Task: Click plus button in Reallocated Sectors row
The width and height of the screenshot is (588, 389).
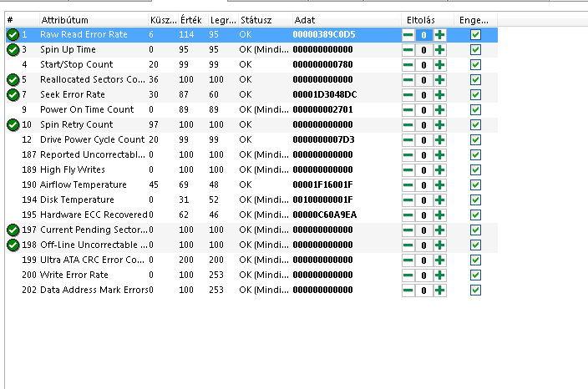Action: pyautogui.click(x=440, y=80)
